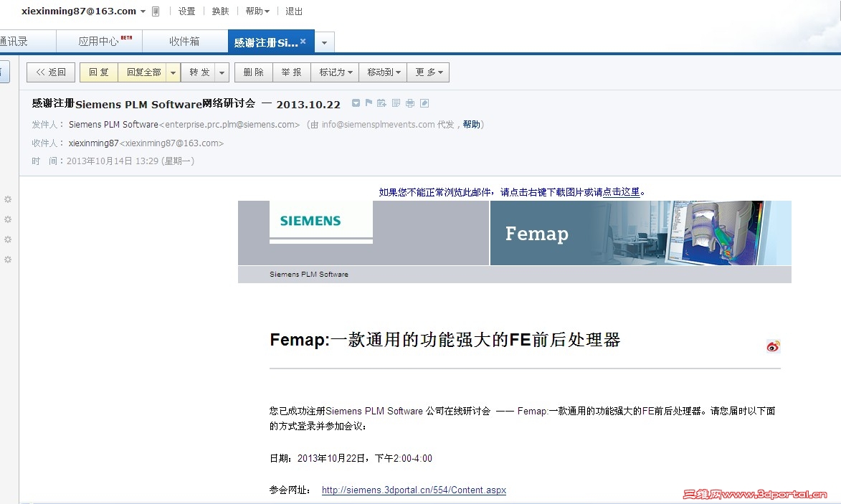Click 换肤 in the top menu
The height and width of the screenshot is (504, 841).
coord(220,11)
